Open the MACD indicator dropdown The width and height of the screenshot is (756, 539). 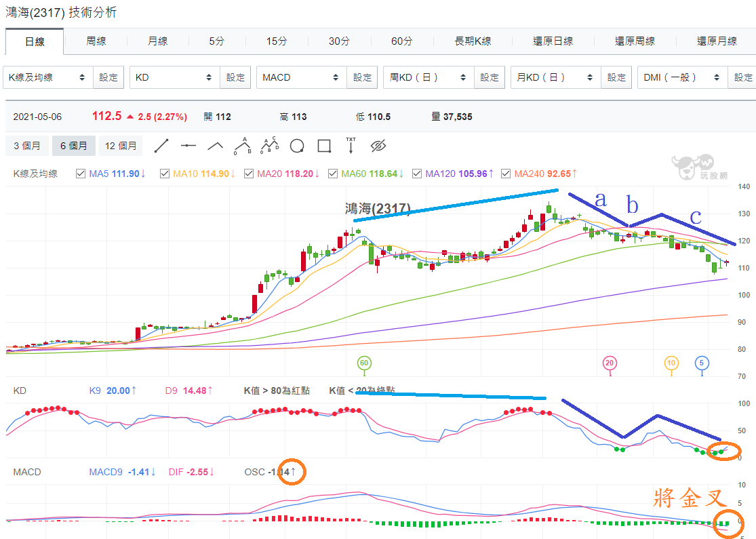click(301, 77)
